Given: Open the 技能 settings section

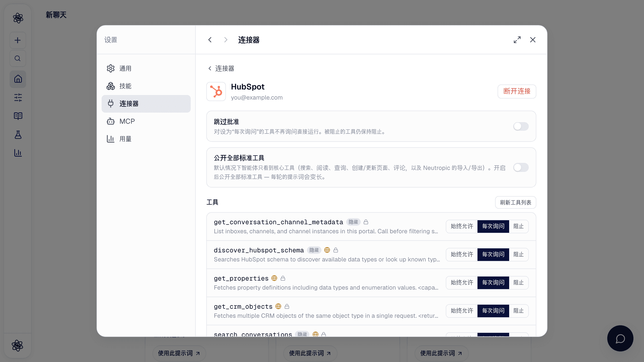Looking at the screenshot, I should point(146,86).
